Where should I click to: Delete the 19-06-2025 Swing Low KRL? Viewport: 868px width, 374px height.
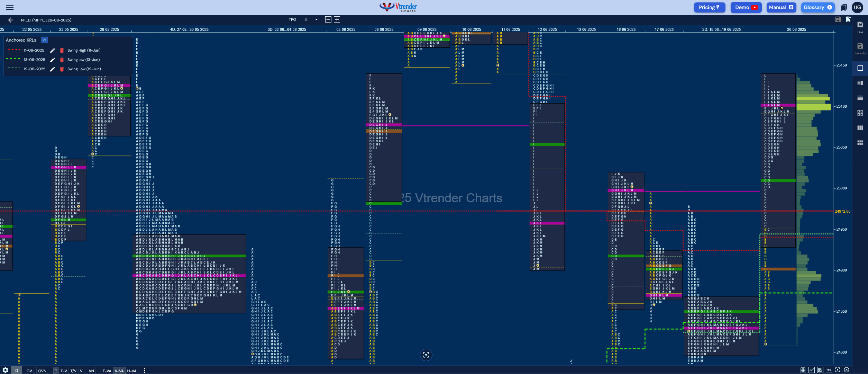[62, 69]
